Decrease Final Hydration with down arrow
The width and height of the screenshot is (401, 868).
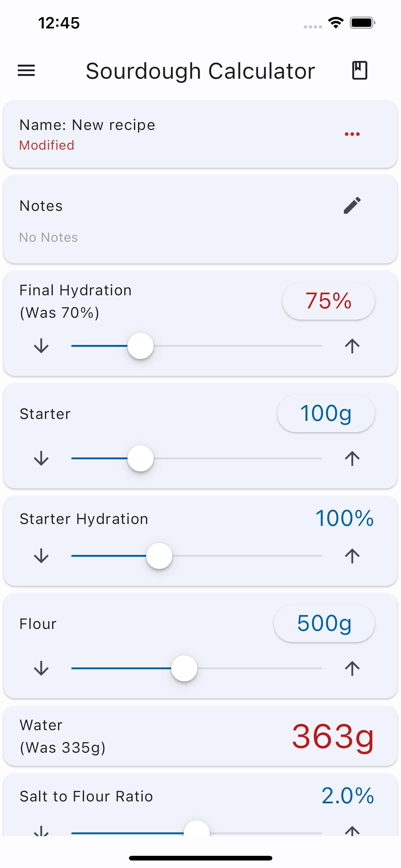click(x=42, y=346)
